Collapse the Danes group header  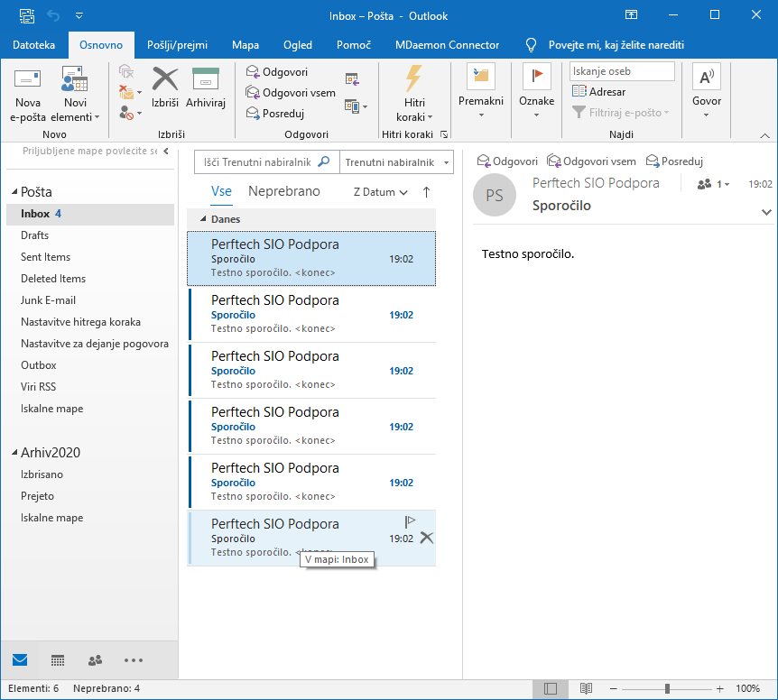(203, 218)
